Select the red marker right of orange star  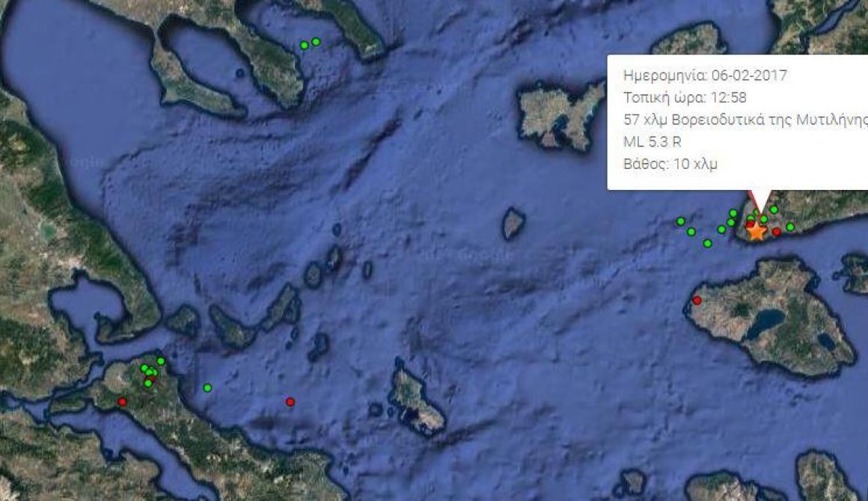(776, 232)
